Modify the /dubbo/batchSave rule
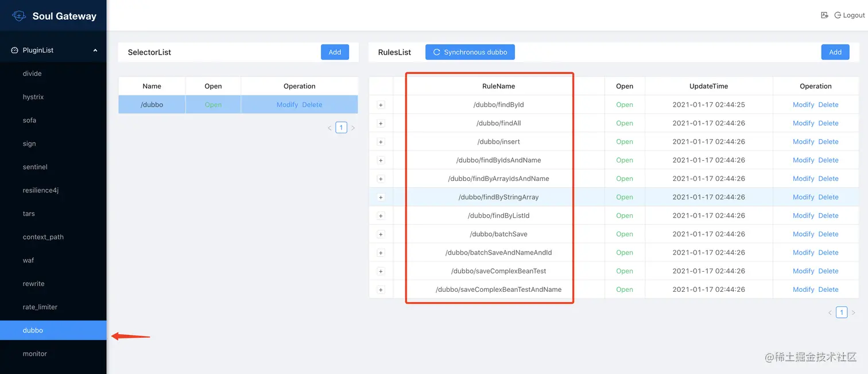Viewport: 868px width, 374px height. (x=803, y=234)
